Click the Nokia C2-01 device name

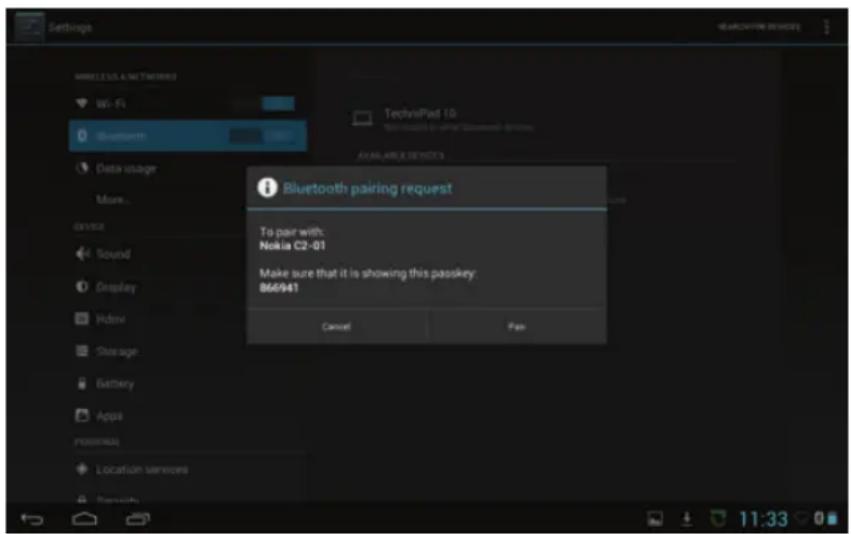point(293,246)
